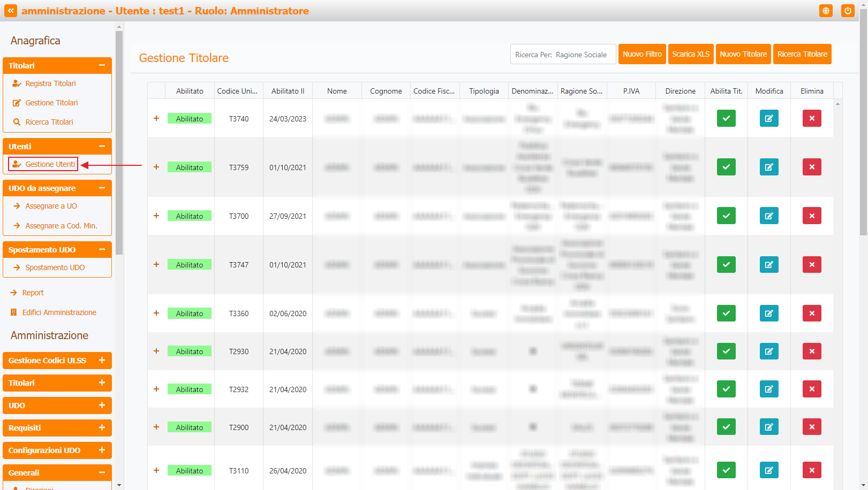The height and width of the screenshot is (490, 868).
Task: Click the edit icon for row T3360
Action: 769,313
